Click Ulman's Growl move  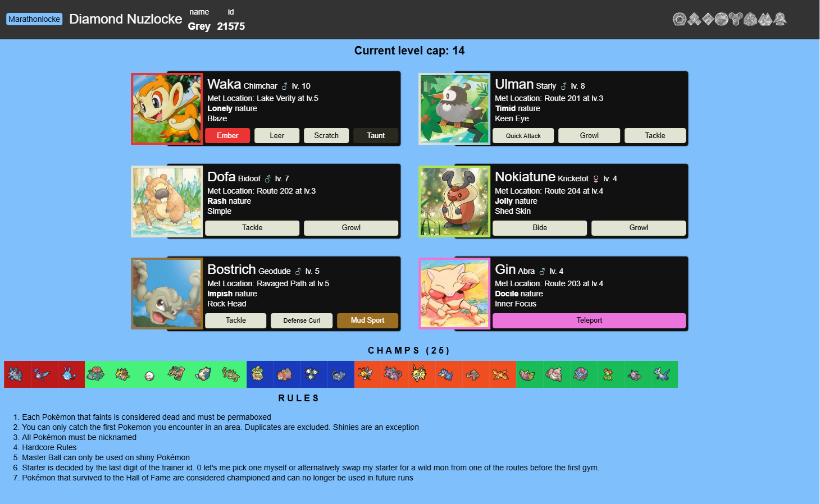pos(589,135)
